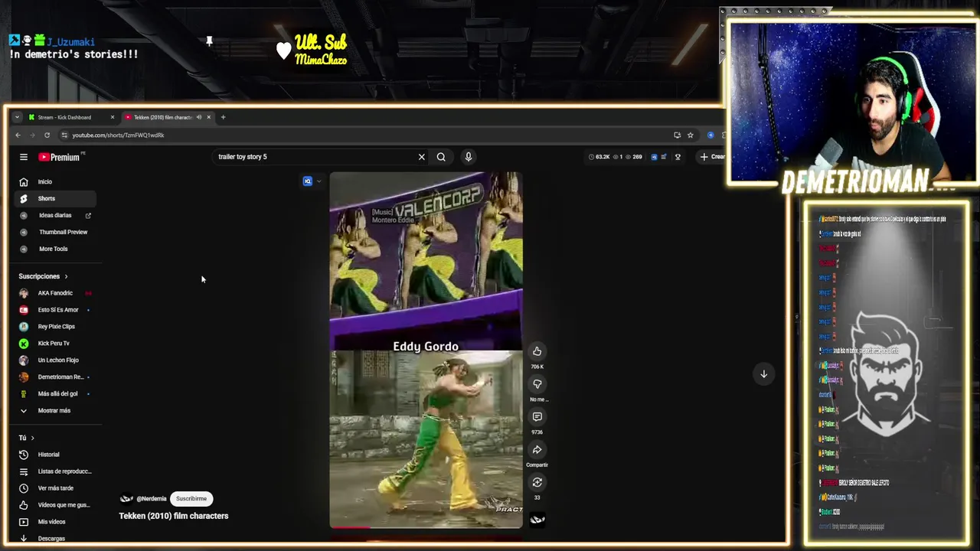The height and width of the screenshot is (551, 980).
Task: Open the blue vidIQ icon in header
Action: tap(654, 157)
